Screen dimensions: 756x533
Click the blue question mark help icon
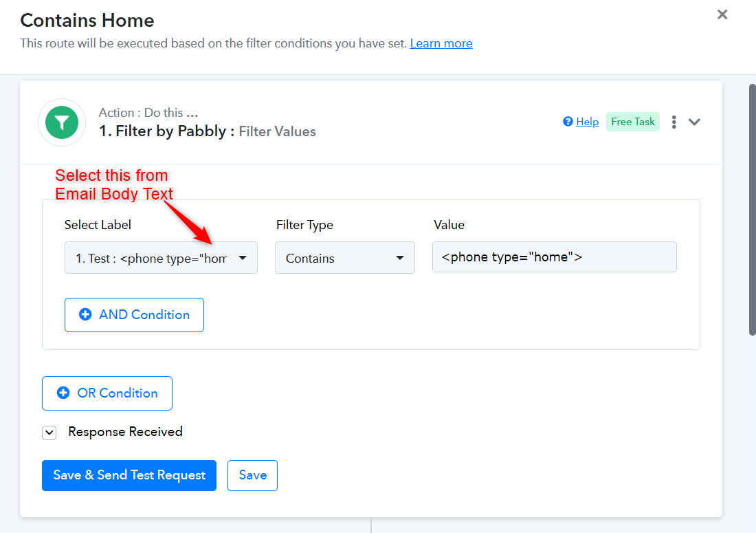pyautogui.click(x=568, y=122)
